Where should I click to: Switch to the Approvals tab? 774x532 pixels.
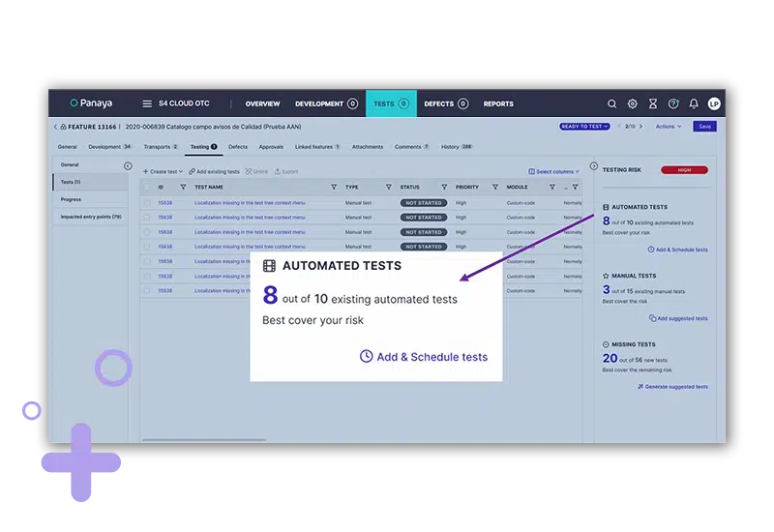[x=271, y=147]
